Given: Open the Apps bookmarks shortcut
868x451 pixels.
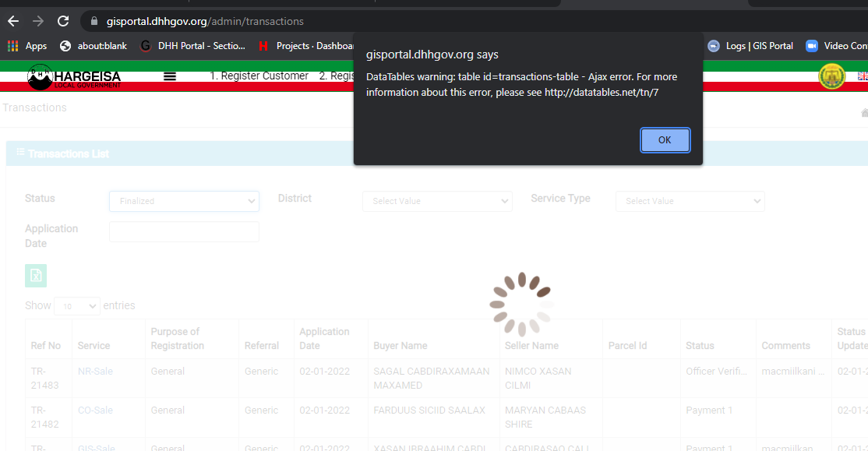Looking at the screenshot, I should pos(27,46).
